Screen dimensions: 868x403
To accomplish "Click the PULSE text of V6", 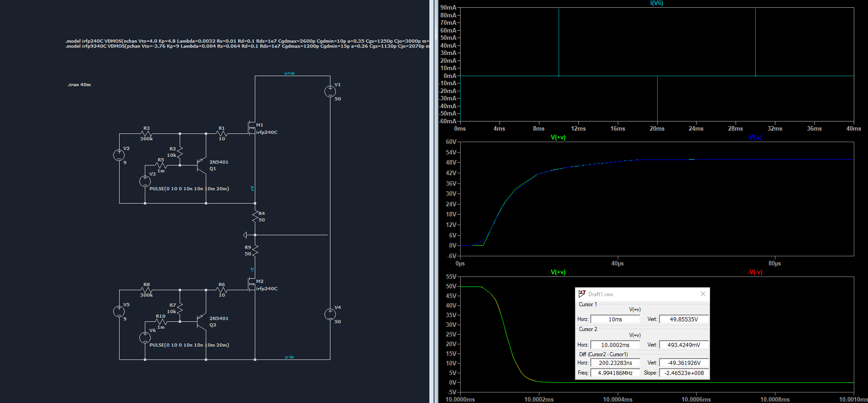I will 189,345.
